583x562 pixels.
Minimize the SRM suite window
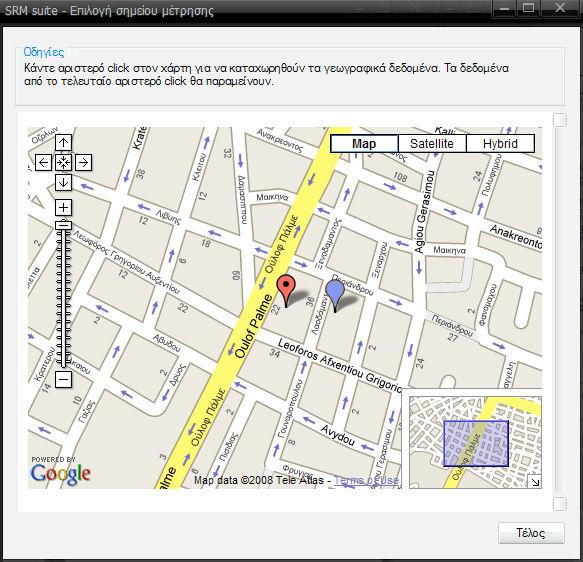coord(505,8)
